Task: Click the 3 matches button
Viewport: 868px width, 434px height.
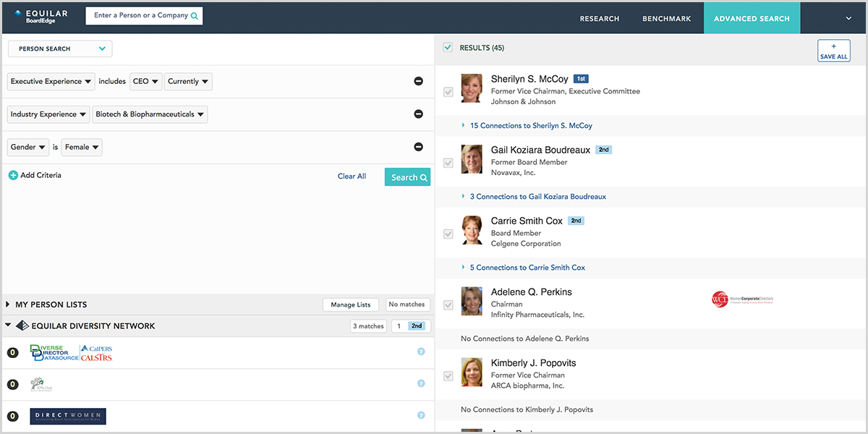Action: click(369, 326)
